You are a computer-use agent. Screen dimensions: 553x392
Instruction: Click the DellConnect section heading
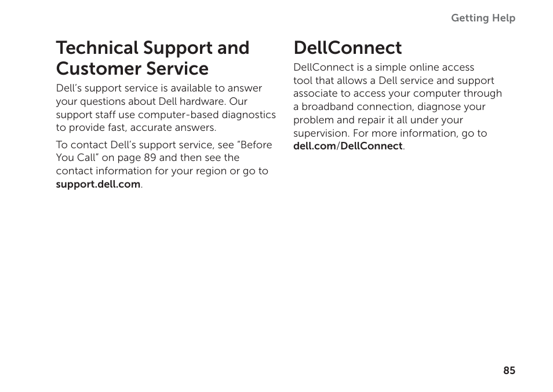[x=348, y=47]
